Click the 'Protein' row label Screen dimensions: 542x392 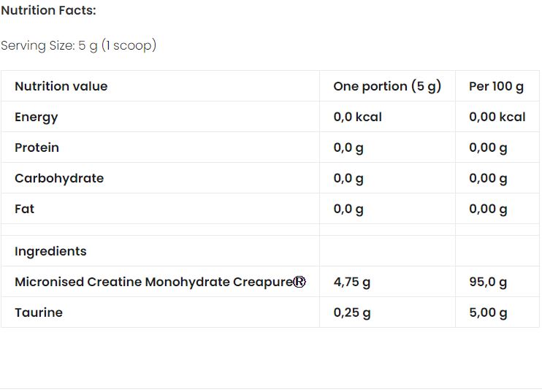(x=37, y=147)
